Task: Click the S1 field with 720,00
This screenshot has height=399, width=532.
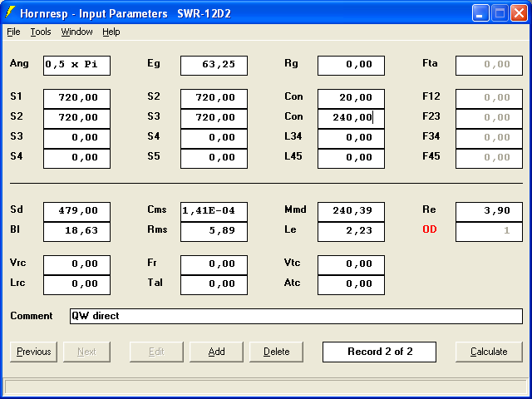Action: click(76, 99)
